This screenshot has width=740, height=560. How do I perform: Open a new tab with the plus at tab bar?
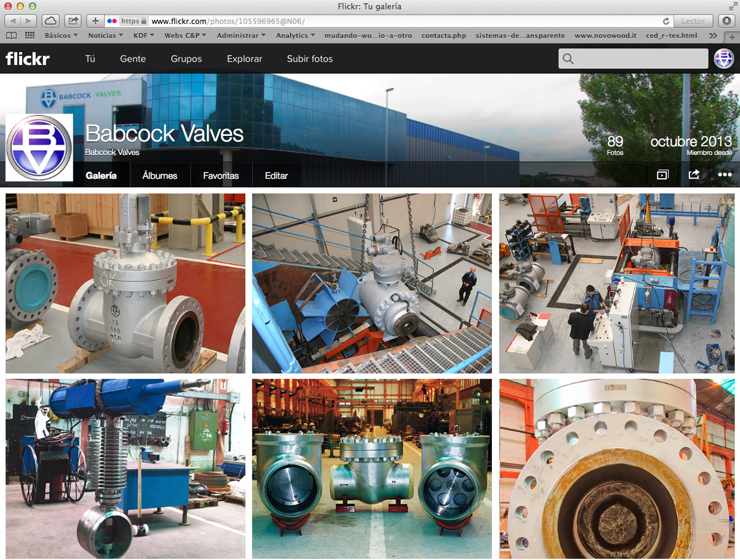click(x=732, y=36)
